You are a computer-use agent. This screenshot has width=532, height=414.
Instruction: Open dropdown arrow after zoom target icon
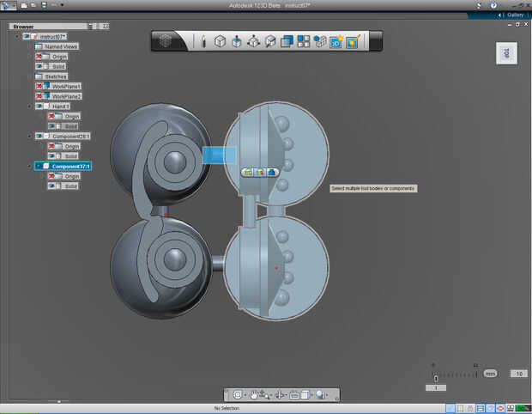tap(245, 395)
